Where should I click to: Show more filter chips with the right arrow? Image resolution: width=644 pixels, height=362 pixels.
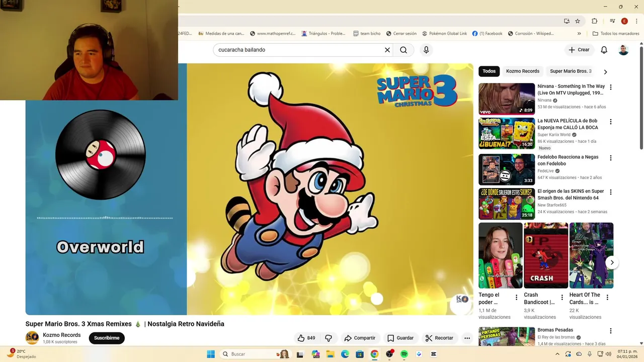[605, 72]
